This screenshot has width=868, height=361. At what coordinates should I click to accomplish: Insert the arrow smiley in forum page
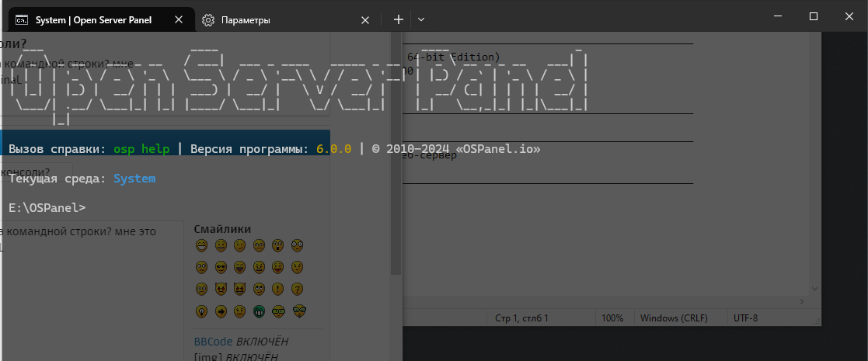point(221,311)
